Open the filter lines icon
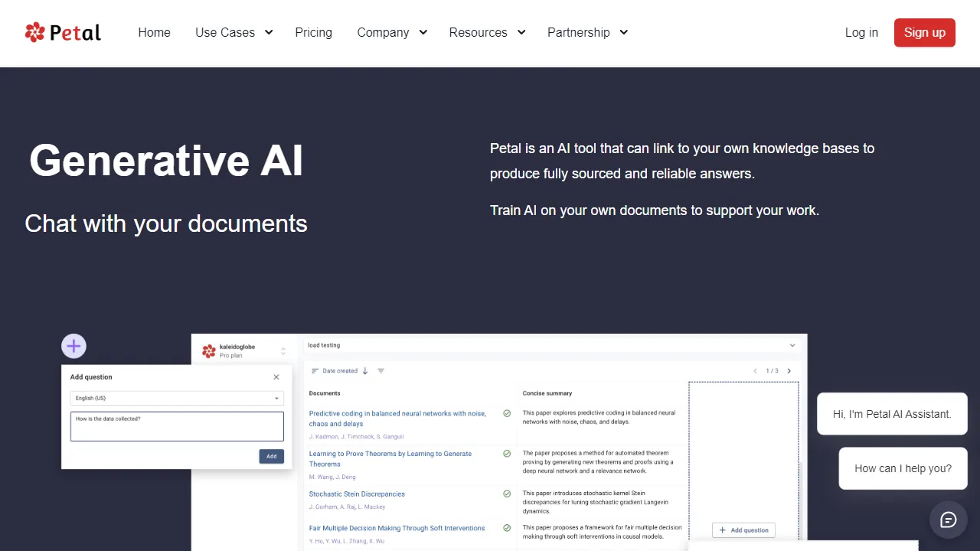The height and width of the screenshot is (551, 980). (x=381, y=371)
